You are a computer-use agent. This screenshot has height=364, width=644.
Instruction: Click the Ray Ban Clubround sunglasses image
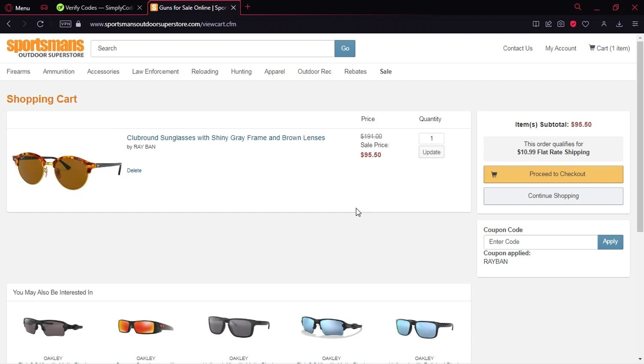[x=67, y=170]
